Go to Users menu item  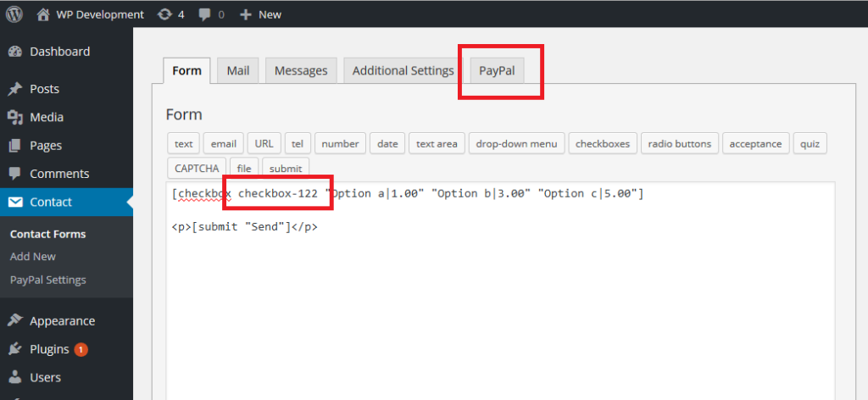[x=66, y=377]
